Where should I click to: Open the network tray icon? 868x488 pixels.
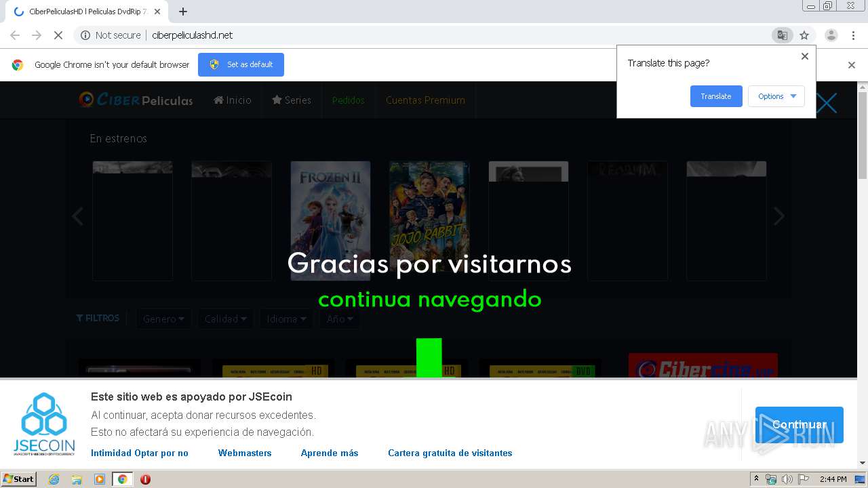click(771, 479)
